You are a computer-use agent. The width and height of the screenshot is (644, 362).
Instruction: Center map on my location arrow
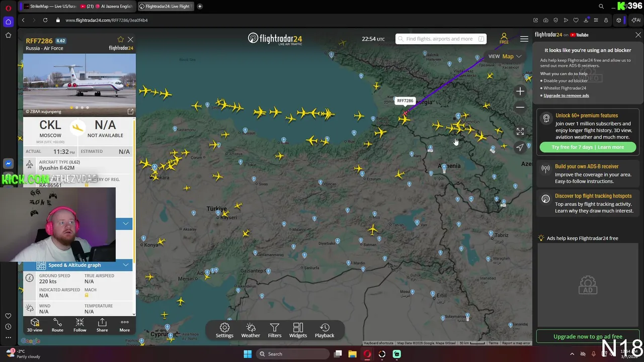(520, 147)
